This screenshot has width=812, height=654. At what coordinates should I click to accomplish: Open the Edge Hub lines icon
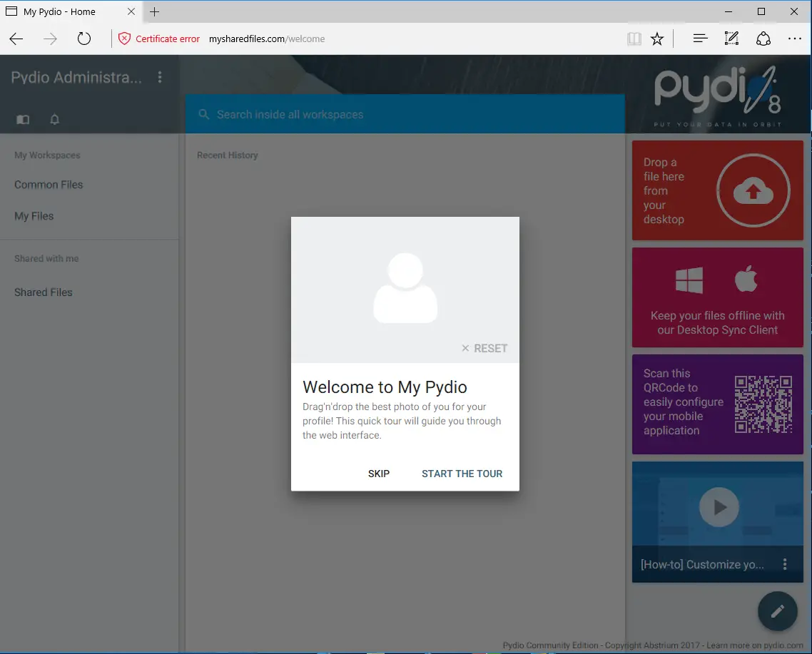(700, 39)
